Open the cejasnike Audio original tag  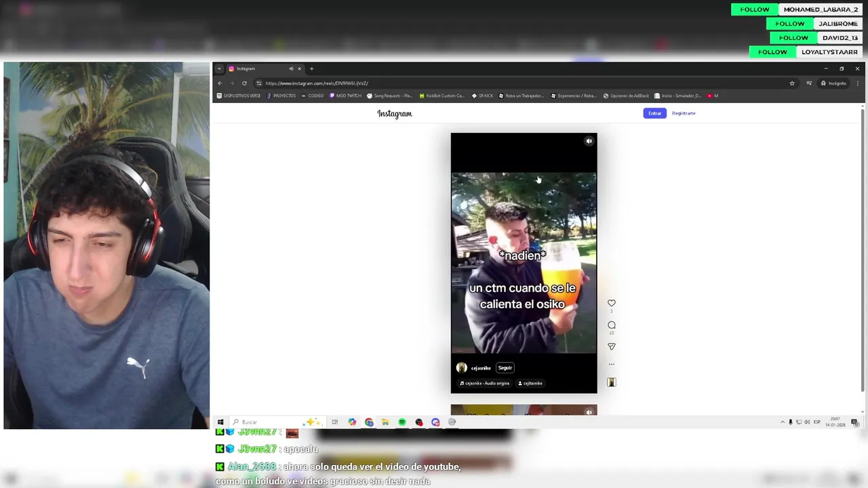pyautogui.click(x=484, y=383)
